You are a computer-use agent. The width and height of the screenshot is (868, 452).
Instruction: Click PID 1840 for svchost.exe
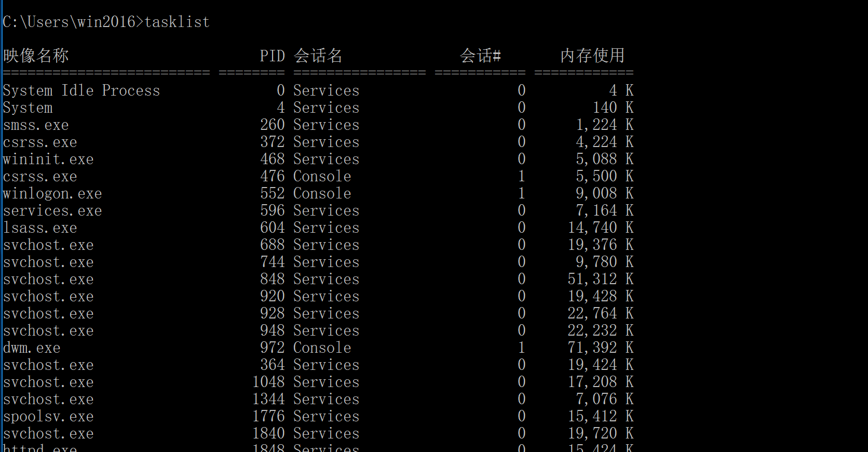click(x=268, y=433)
